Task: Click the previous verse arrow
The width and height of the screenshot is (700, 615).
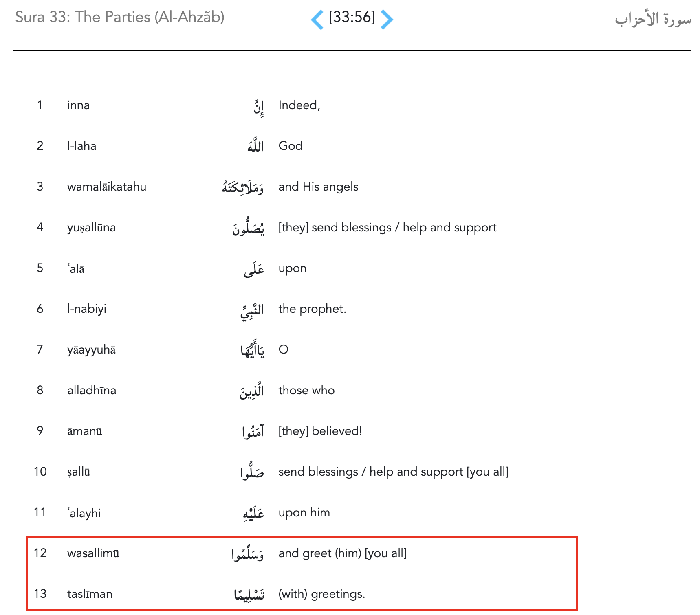Action: (x=317, y=19)
